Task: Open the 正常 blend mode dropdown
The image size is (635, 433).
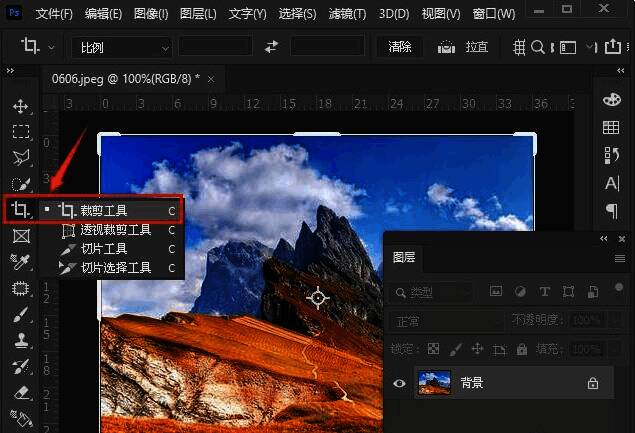Action: 447,322
